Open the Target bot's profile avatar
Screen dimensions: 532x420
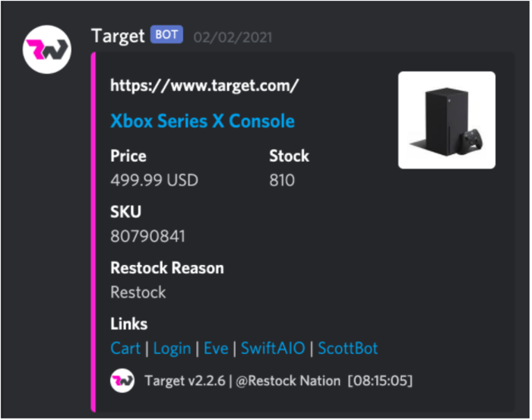[x=47, y=49]
